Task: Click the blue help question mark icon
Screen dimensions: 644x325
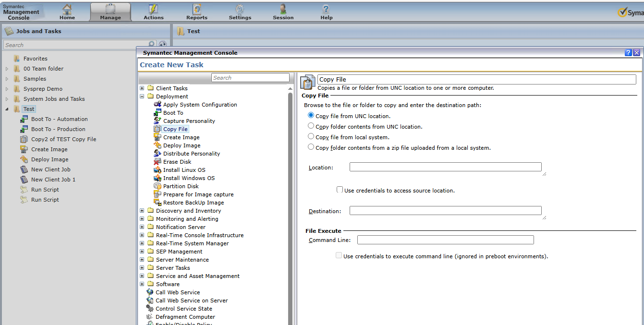Action: (x=628, y=53)
